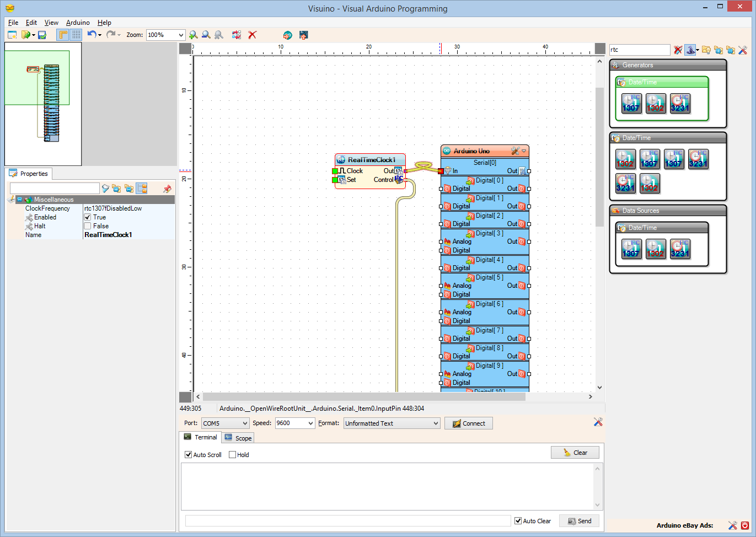Expand the Arduino Uno component dropdown arrow
Screen dimensions: 756x537
click(x=524, y=151)
